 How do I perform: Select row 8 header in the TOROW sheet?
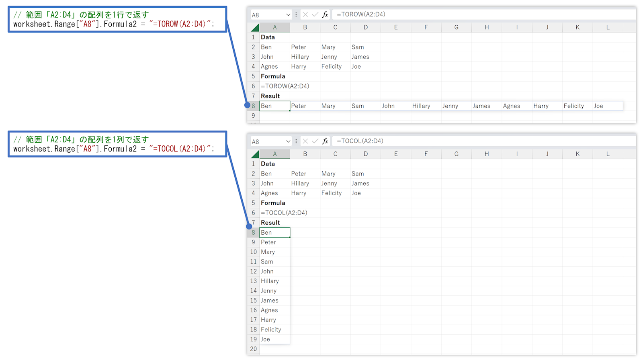[253, 106]
